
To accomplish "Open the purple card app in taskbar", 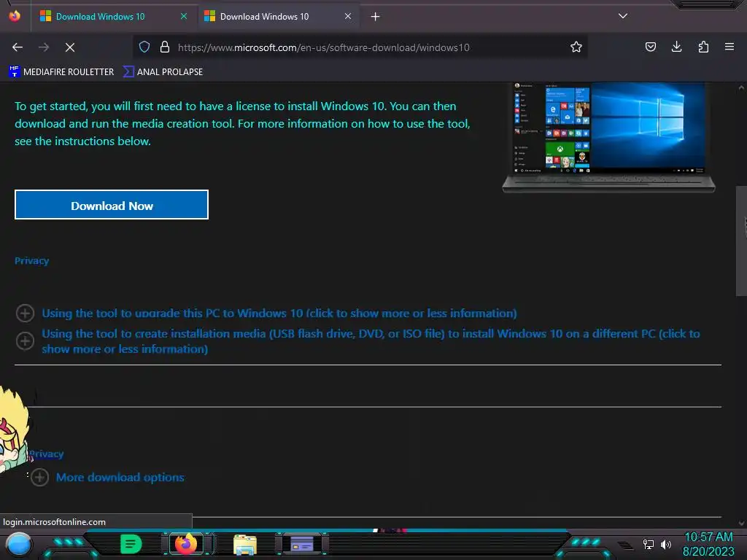I will 302,543.
